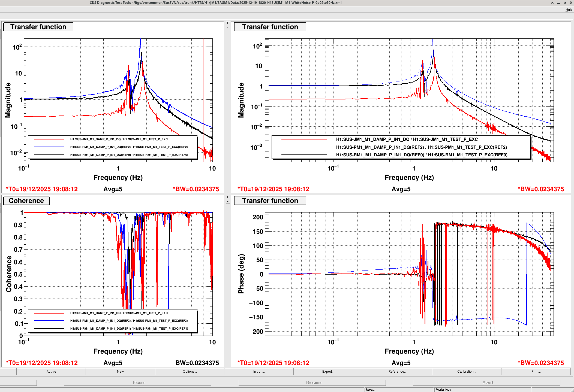
Task: Click right-arrow button beside top-left plot
Action: coord(228,23)
